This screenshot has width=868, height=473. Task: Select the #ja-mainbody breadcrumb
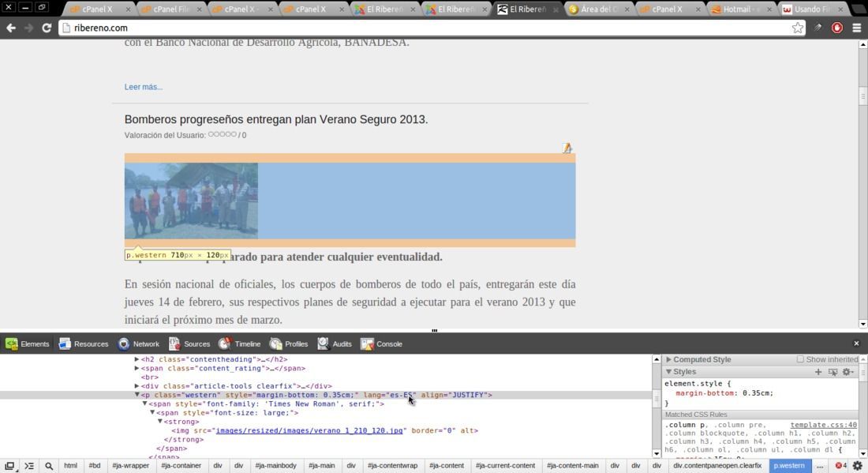pyautogui.click(x=275, y=466)
